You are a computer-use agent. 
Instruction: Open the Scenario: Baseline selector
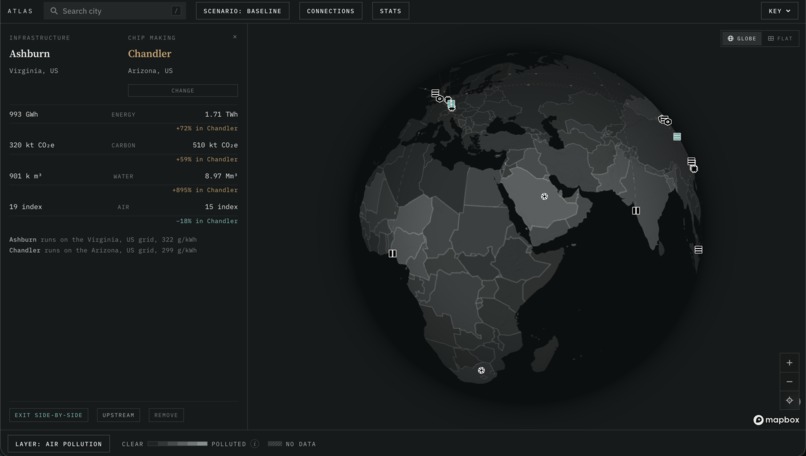(x=243, y=11)
